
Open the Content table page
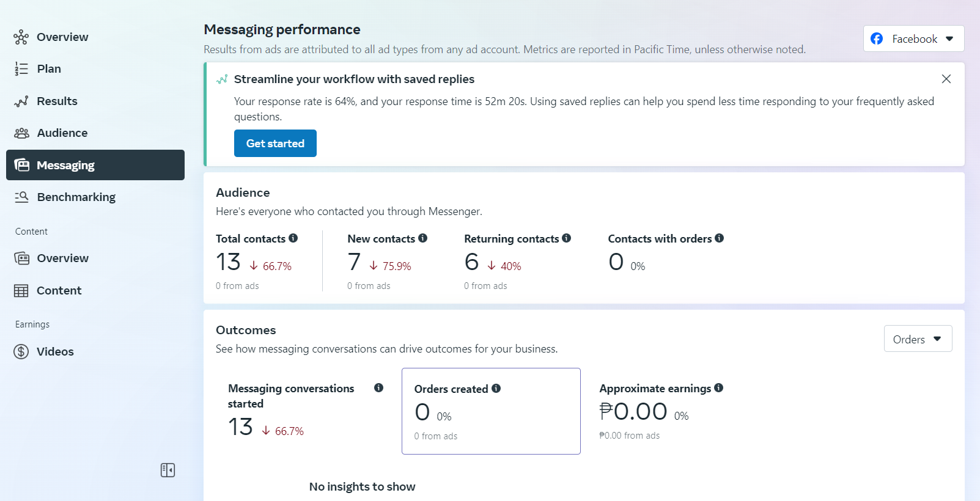pos(59,290)
